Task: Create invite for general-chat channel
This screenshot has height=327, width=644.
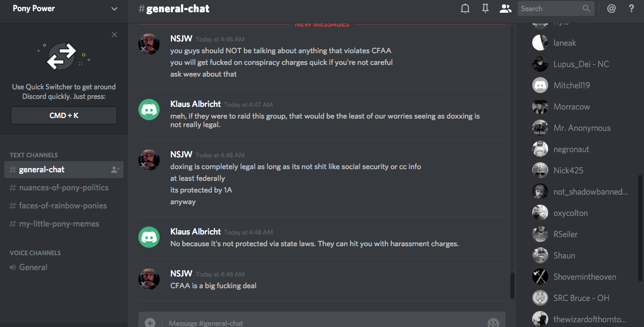Action: 115,170
